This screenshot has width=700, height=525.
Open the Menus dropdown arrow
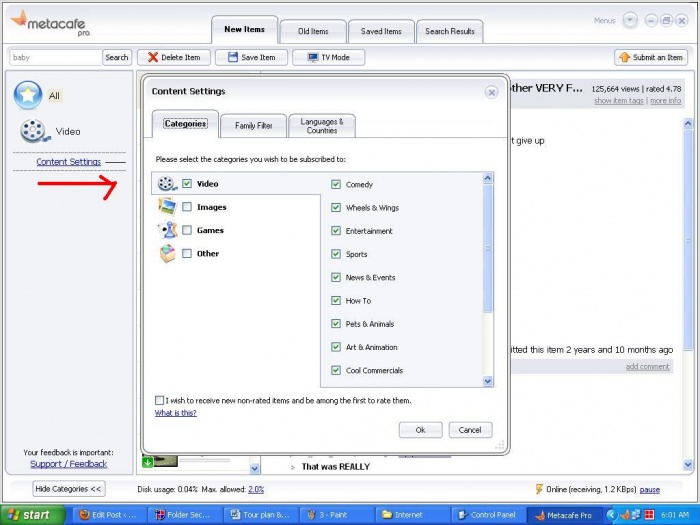tap(630, 21)
